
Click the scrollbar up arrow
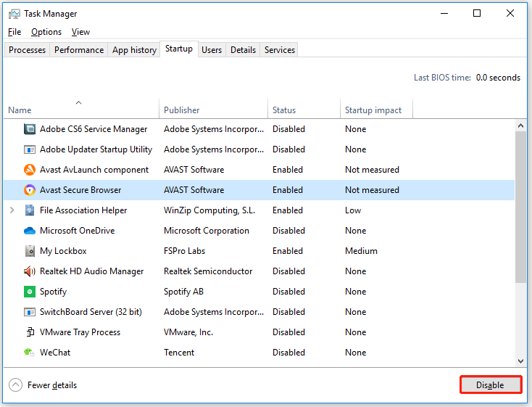[520, 126]
